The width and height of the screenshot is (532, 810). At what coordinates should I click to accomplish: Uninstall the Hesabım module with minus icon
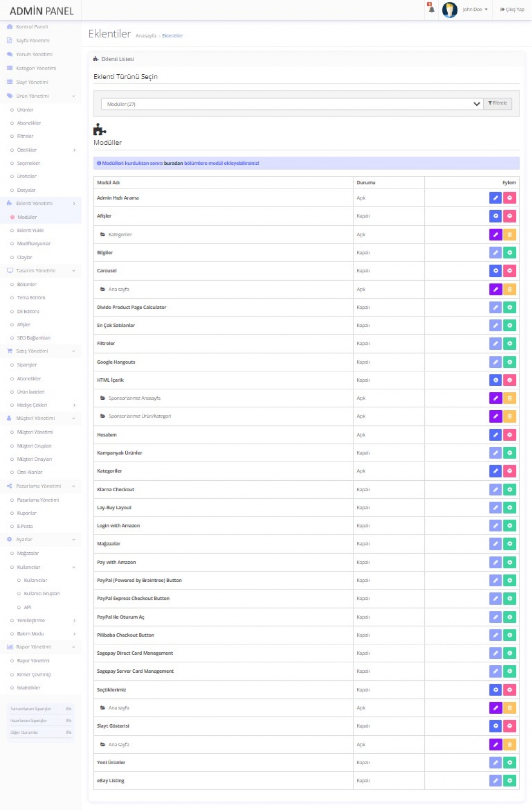[x=510, y=435]
